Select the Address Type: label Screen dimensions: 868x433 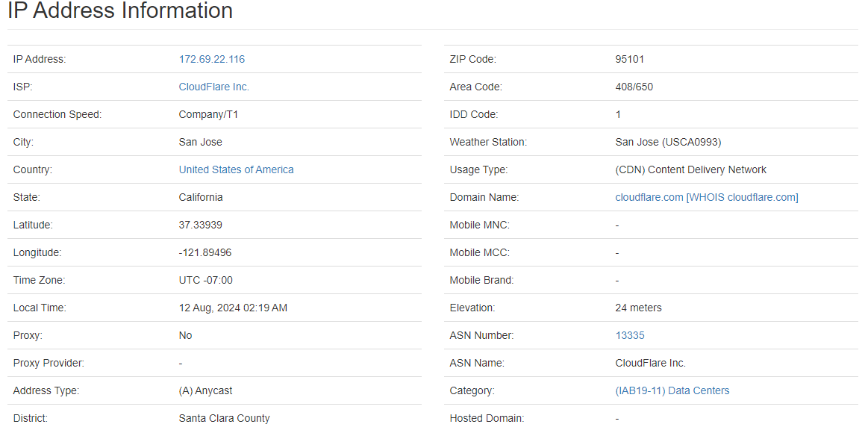pyautogui.click(x=46, y=391)
